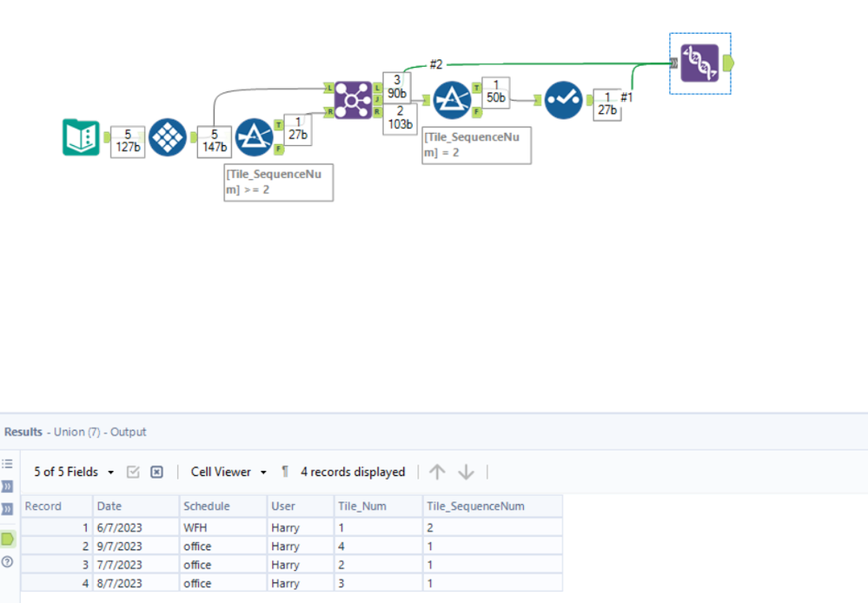Sort by the Date column header
This screenshot has height=603, width=868.
point(136,506)
